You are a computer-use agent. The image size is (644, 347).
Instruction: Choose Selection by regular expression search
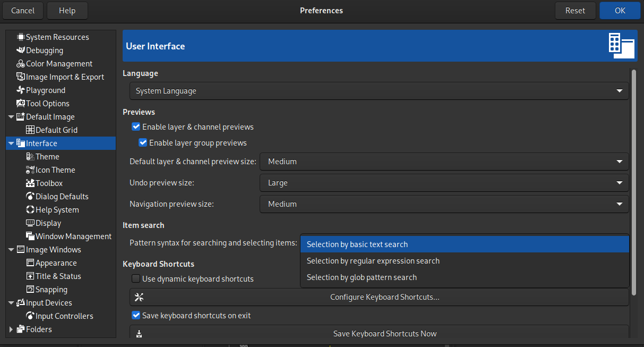pyautogui.click(x=373, y=260)
